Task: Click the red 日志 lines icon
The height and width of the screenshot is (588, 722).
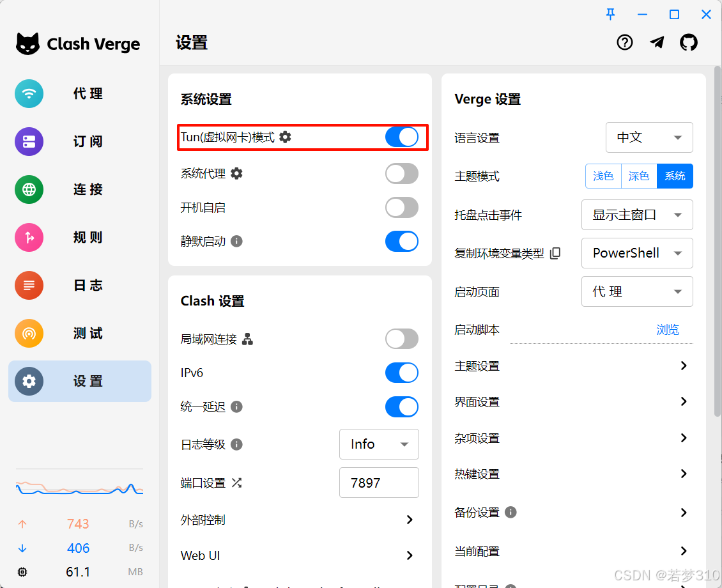Action: pos(29,285)
